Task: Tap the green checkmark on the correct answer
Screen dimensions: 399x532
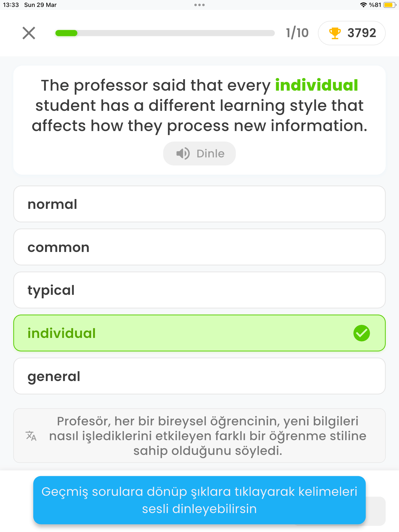Action: (361, 333)
